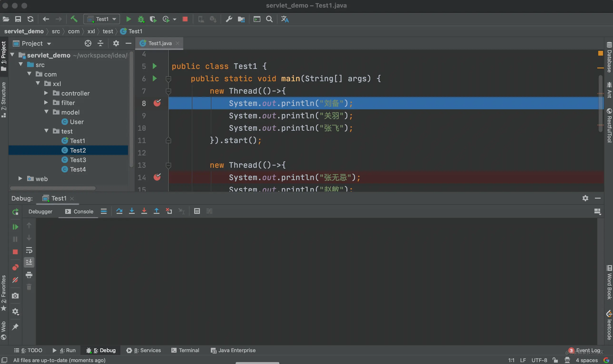Expand the controller folder

46,93
